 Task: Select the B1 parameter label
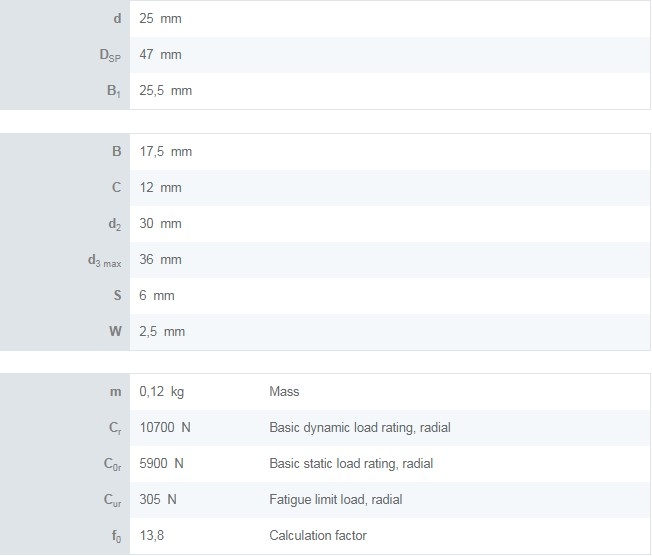pyautogui.click(x=114, y=91)
